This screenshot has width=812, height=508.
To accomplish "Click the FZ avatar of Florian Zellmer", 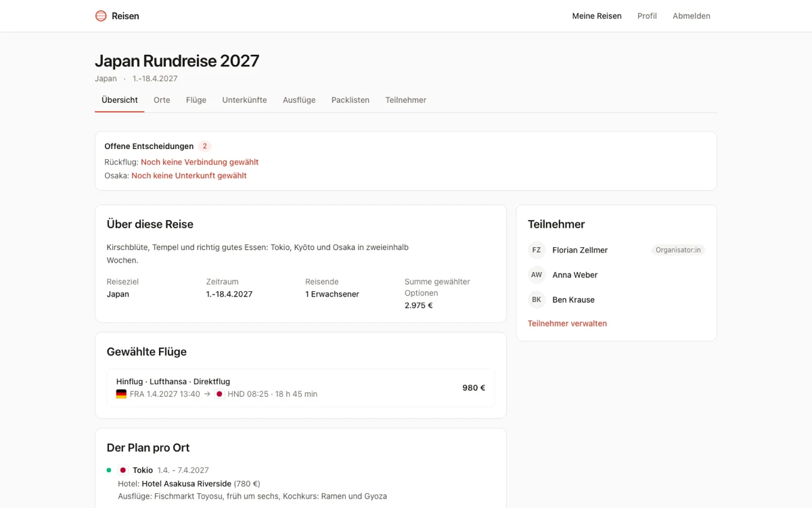I will tap(537, 250).
